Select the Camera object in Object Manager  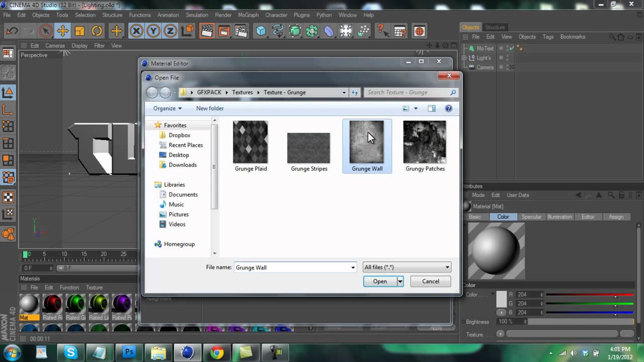[485, 67]
